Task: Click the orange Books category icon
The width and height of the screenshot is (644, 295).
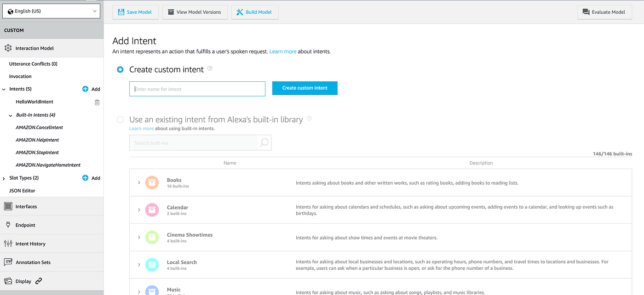Action: (x=152, y=182)
